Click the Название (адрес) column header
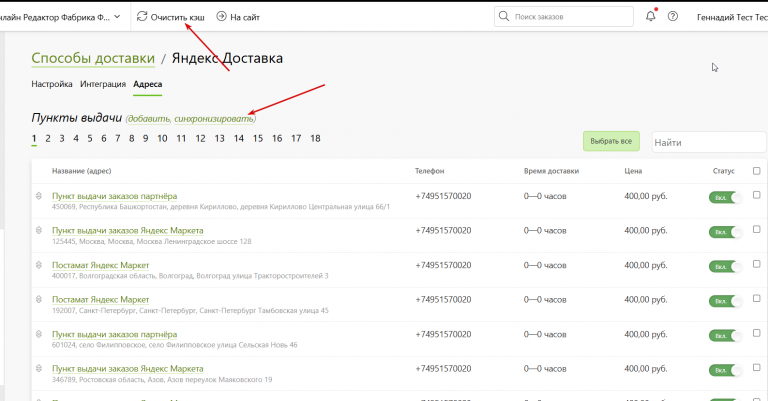768x401 pixels. (x=82, y=171)
